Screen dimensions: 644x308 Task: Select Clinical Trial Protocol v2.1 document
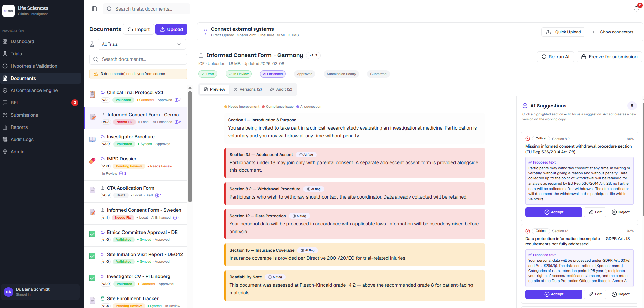click(x=136, y=96)
